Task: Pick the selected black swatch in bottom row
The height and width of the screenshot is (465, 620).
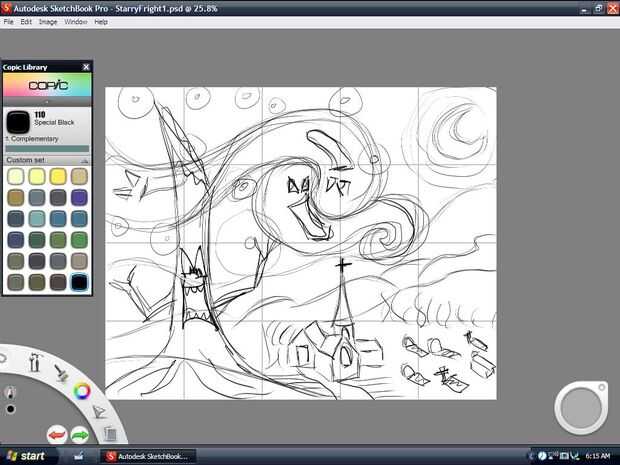Action: click(x=79, y=282)
